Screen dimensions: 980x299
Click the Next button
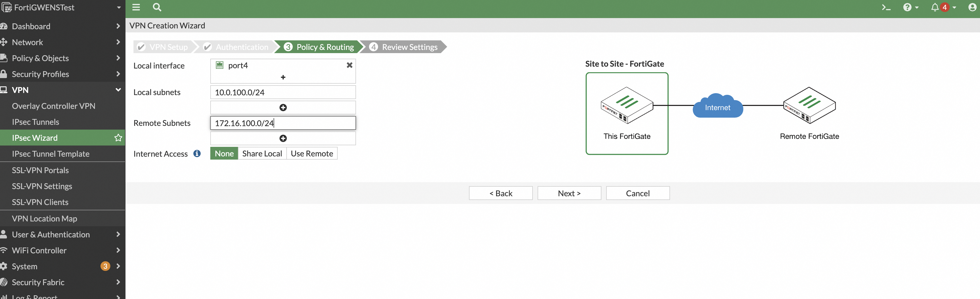click(x=569, y=193)
